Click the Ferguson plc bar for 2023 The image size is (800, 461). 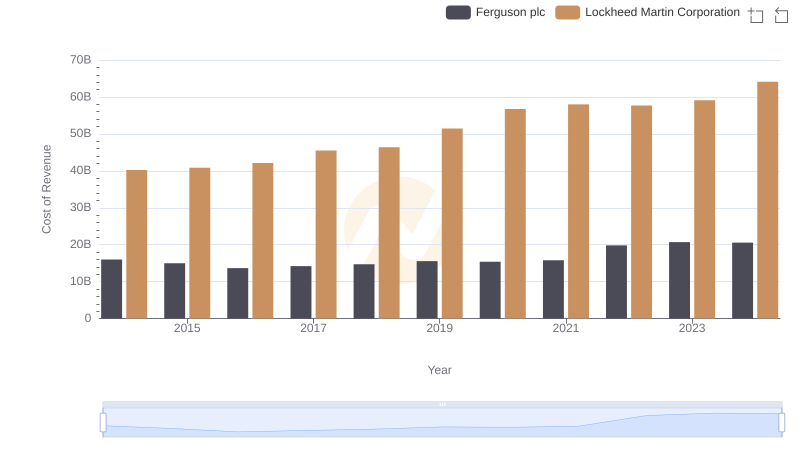680,280
